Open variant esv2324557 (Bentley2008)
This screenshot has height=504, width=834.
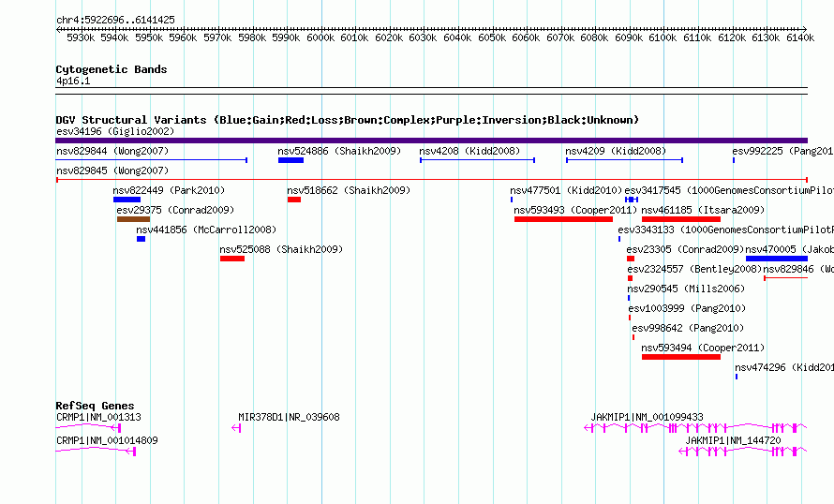click(x=694, y=269)
